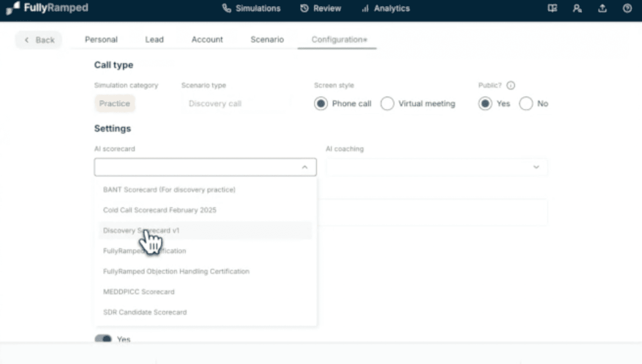
Task: Set Public to Yes
Action: [x=485, y=104]
